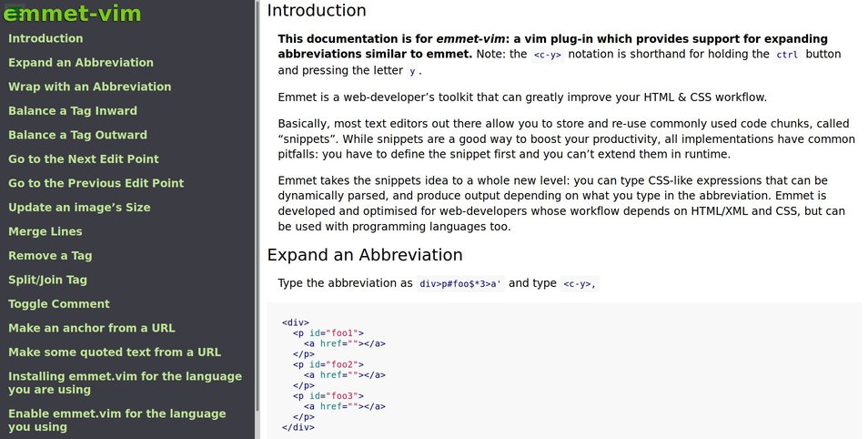Click the inline code ctrl
The height and width of the screenshot is (439, 868).
point(787,55)
